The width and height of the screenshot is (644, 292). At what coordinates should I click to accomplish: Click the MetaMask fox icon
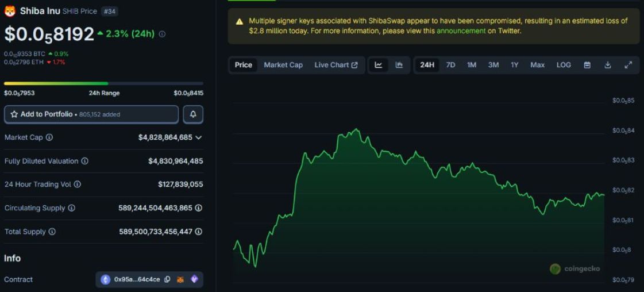tap(180, 279)
